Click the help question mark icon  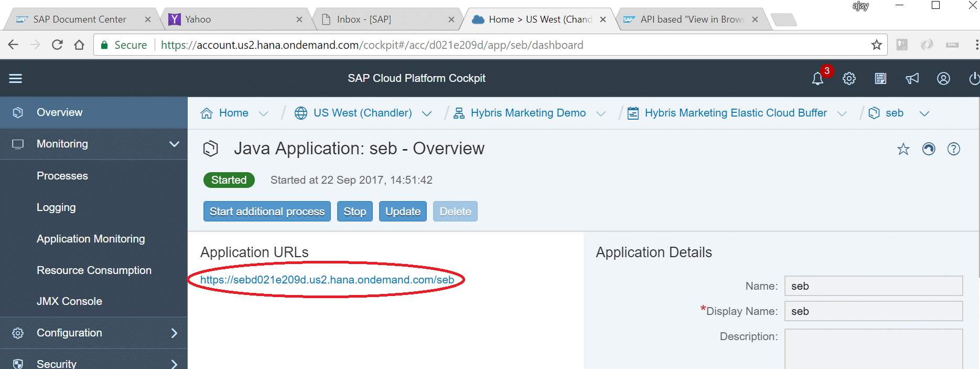tap(953, 149)
